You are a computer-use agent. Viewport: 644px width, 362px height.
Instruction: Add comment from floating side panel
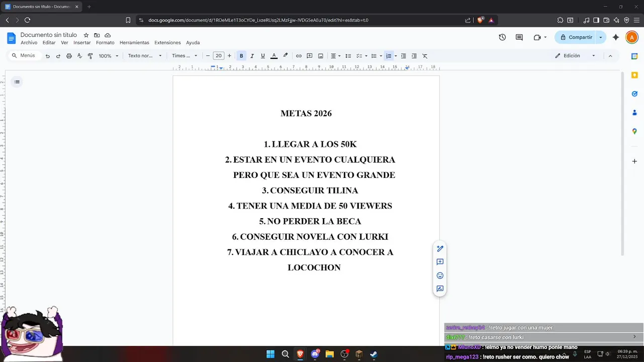tap(440, 262)
